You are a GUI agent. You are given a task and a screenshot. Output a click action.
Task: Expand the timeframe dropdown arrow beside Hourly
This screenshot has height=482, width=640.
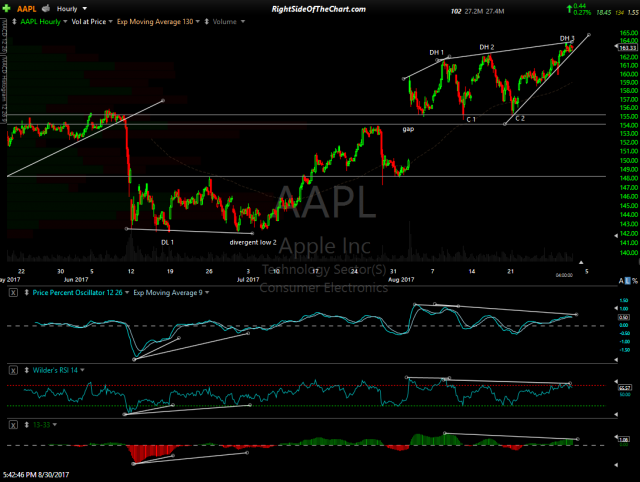pos(84,8)
